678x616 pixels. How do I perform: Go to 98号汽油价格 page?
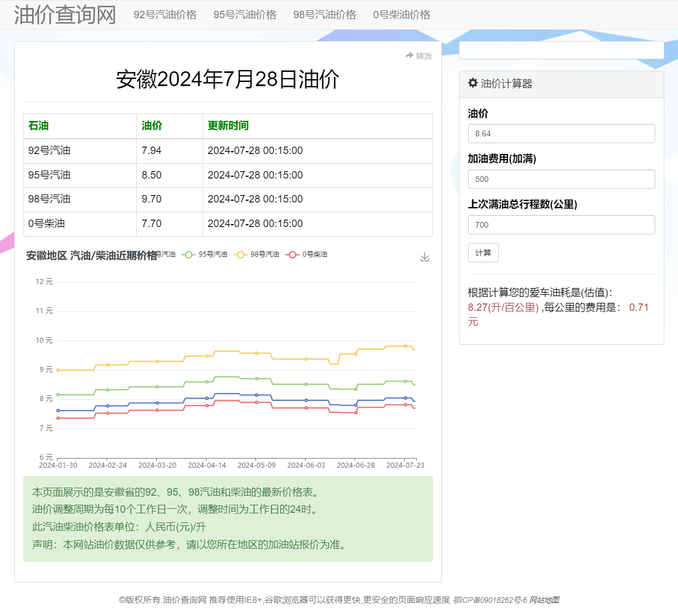pyautogui.click(x=324, y=15)
